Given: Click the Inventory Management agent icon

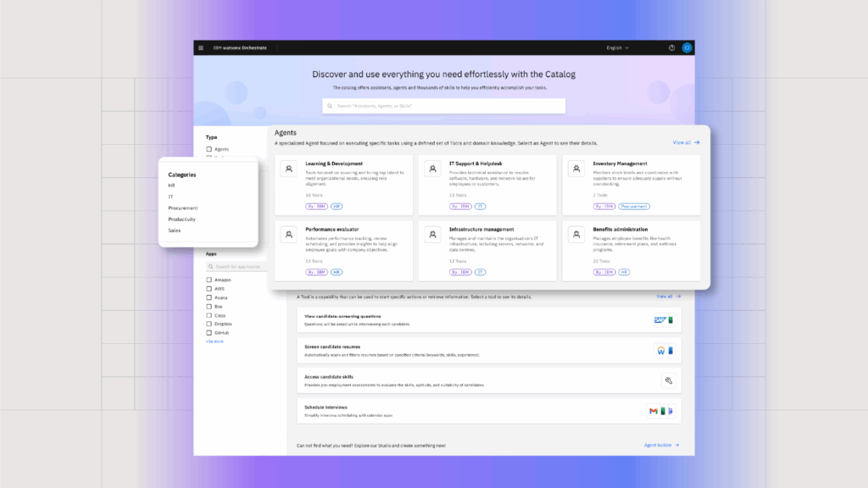Looking at the screenshot, I should point(576,169).
